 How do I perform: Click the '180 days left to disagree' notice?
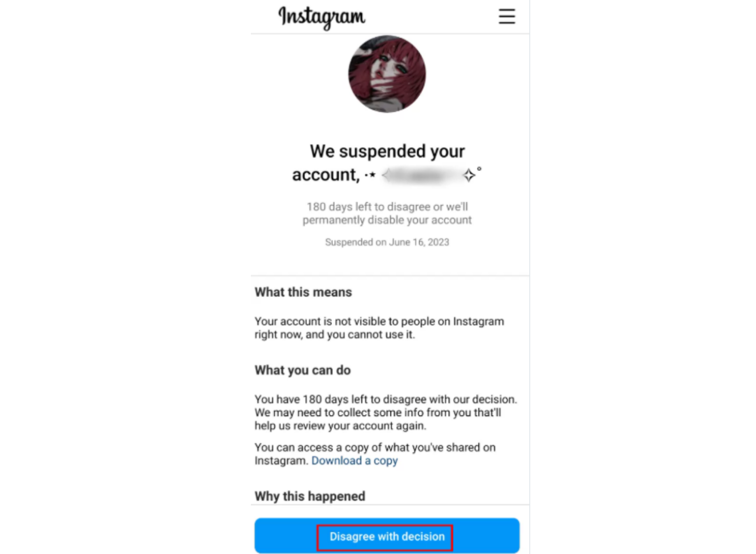(387, 213)
